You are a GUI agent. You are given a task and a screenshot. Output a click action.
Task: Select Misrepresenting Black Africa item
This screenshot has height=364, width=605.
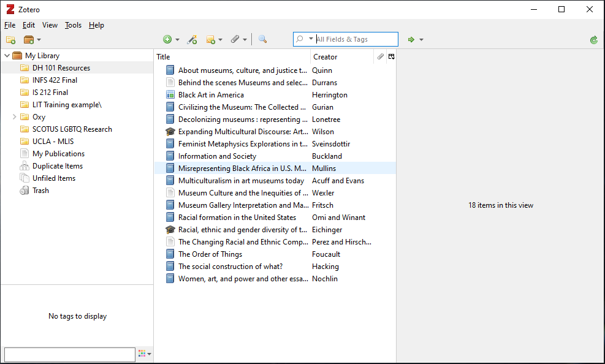point(275,169)
